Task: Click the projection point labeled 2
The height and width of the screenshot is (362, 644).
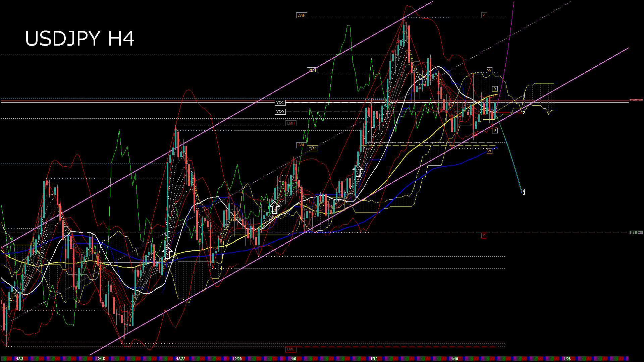Action: coord(524,113)
